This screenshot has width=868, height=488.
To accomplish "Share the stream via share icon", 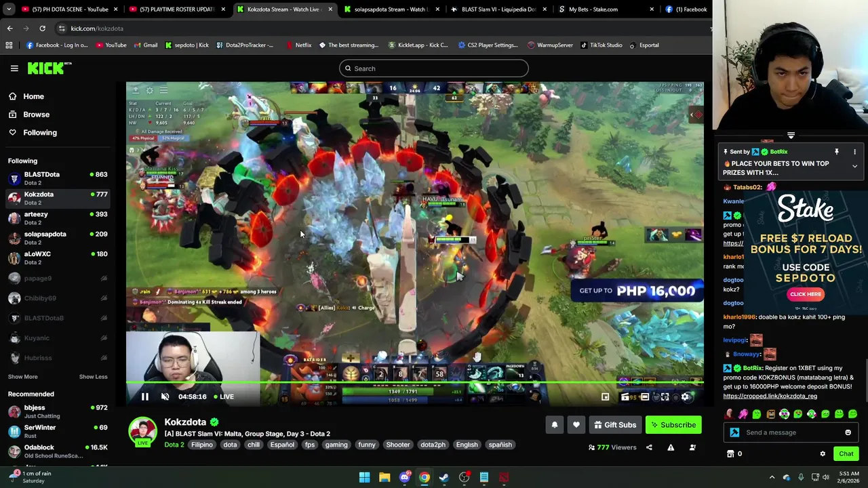I will point(649,447).
